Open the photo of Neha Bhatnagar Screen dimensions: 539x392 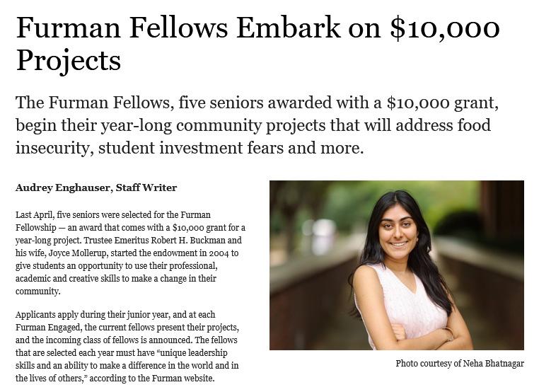pos(396,265)
